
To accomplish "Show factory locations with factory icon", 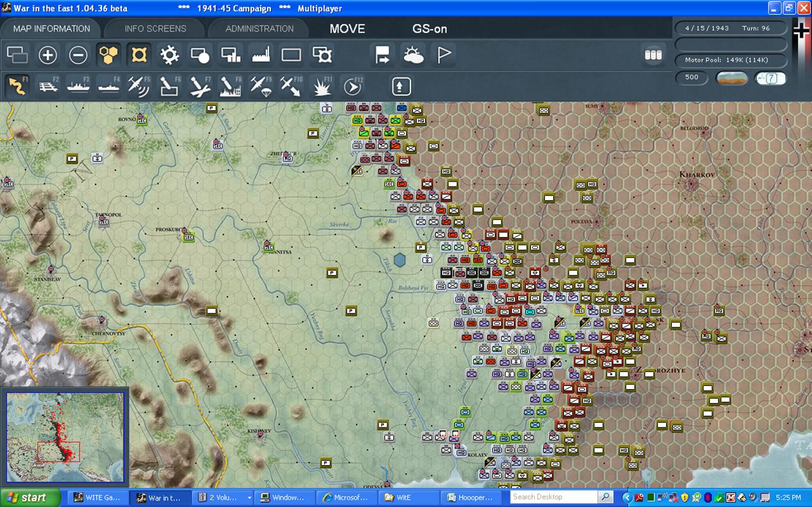I will point(261,55).
